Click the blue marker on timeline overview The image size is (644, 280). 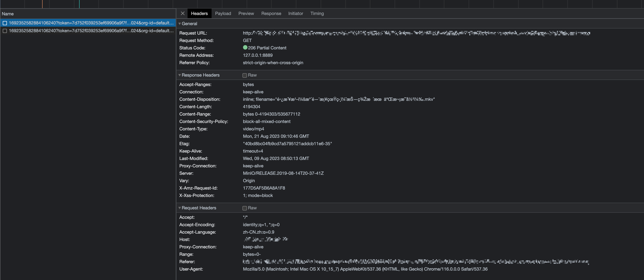click(79, 4)
